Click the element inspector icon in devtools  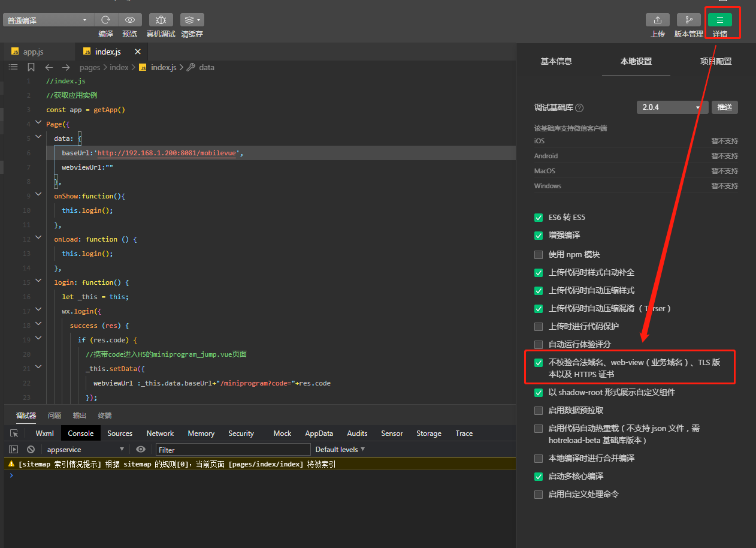point(14,433)
